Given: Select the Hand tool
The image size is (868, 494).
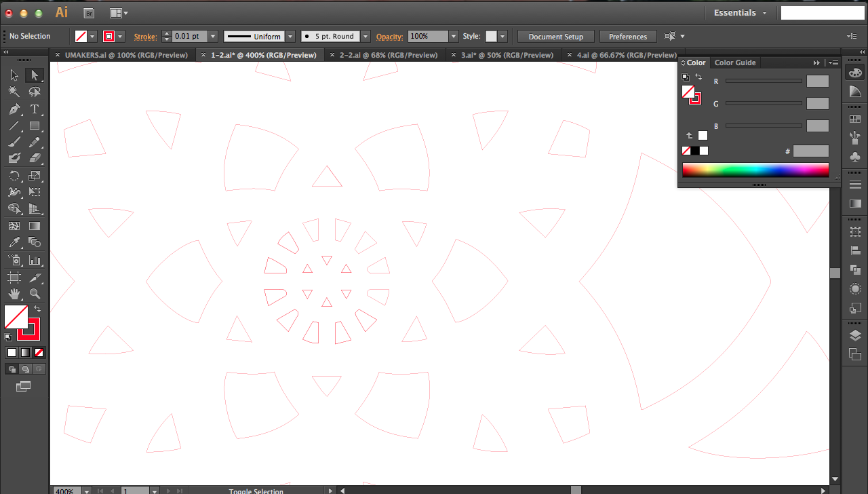Looking at the screenshot, I should (14, 294).
